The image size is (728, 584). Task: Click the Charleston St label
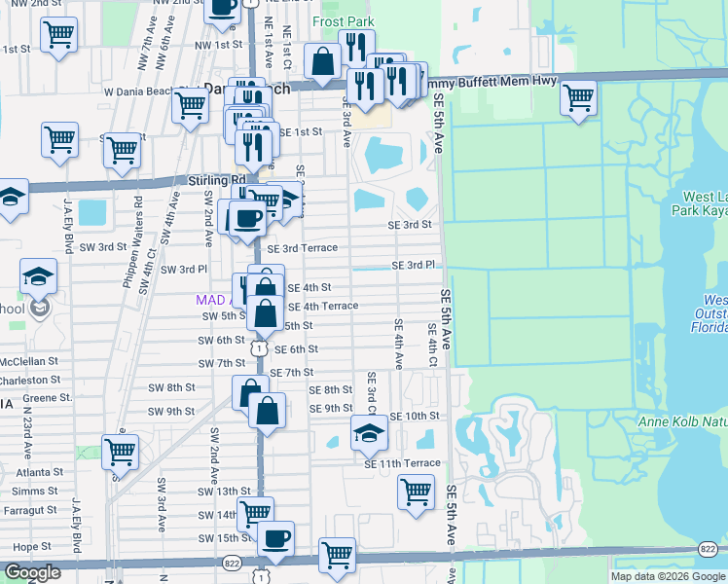(x=29, y=381)
